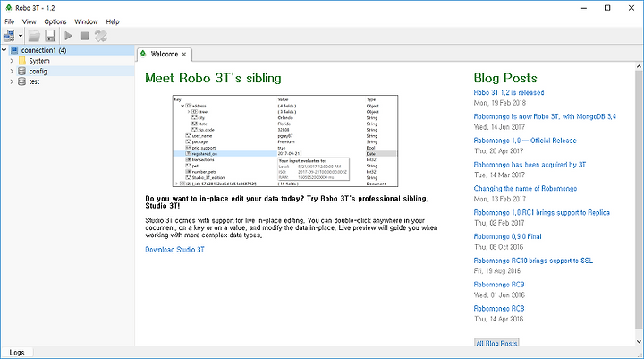Open the Window menu
Viewport: 644px width, 359px height.
click(x=86, y=21)
